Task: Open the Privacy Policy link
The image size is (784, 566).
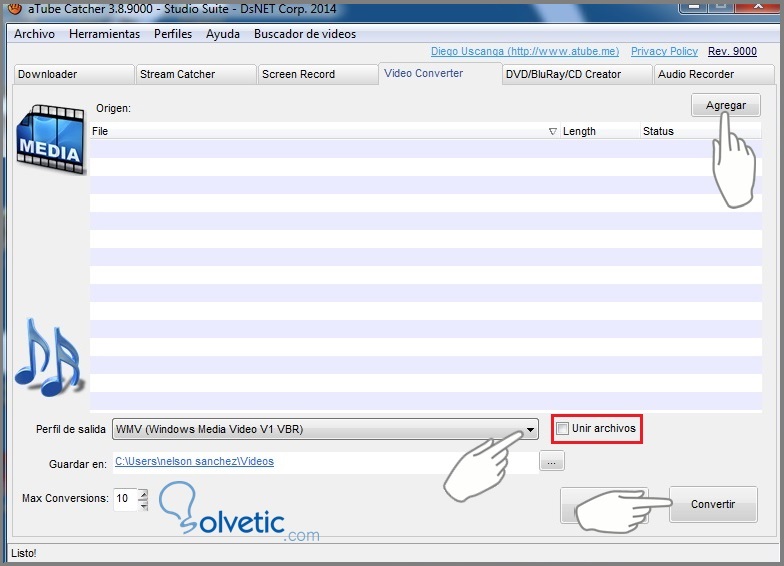Action: pyautogui.click(x=664, y=51)
